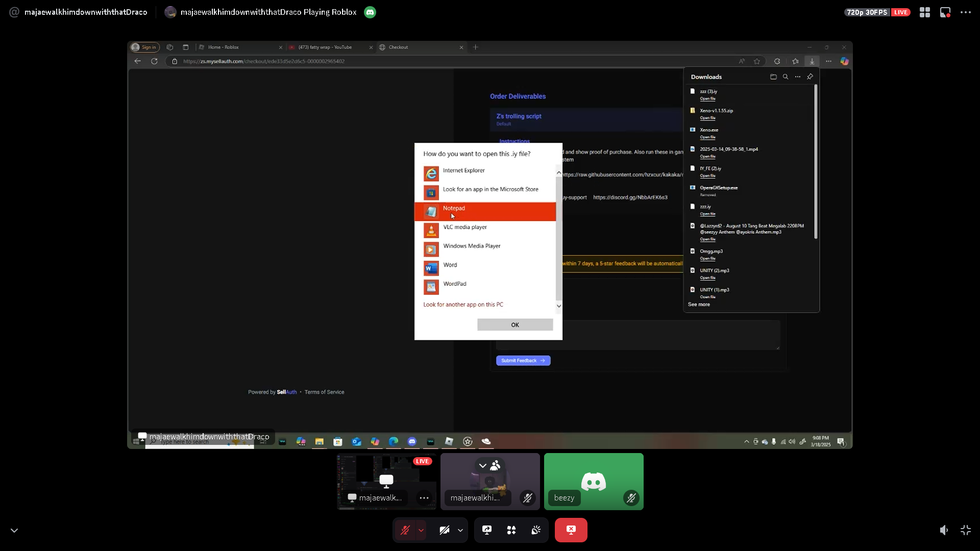Click the feedback text area above Submit Feedback
The width and height of the screenshot is (980, 551).
[638, 335]
